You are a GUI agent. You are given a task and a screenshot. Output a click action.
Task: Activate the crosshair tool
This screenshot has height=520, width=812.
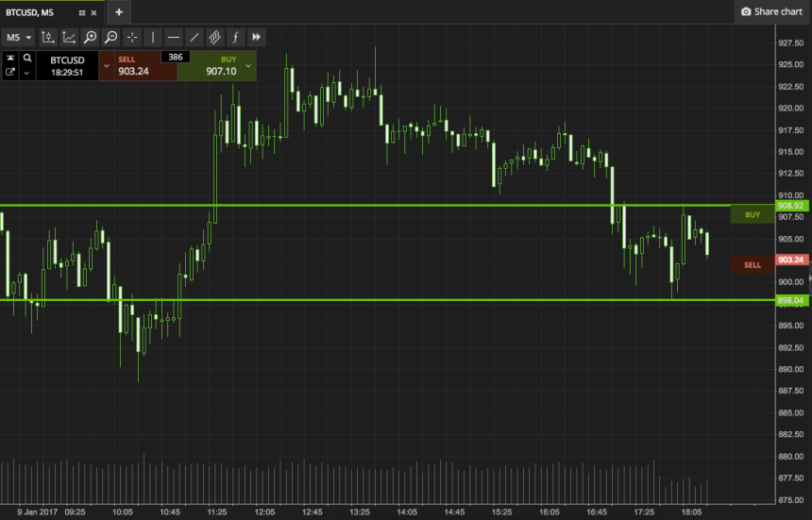(132, 37)
